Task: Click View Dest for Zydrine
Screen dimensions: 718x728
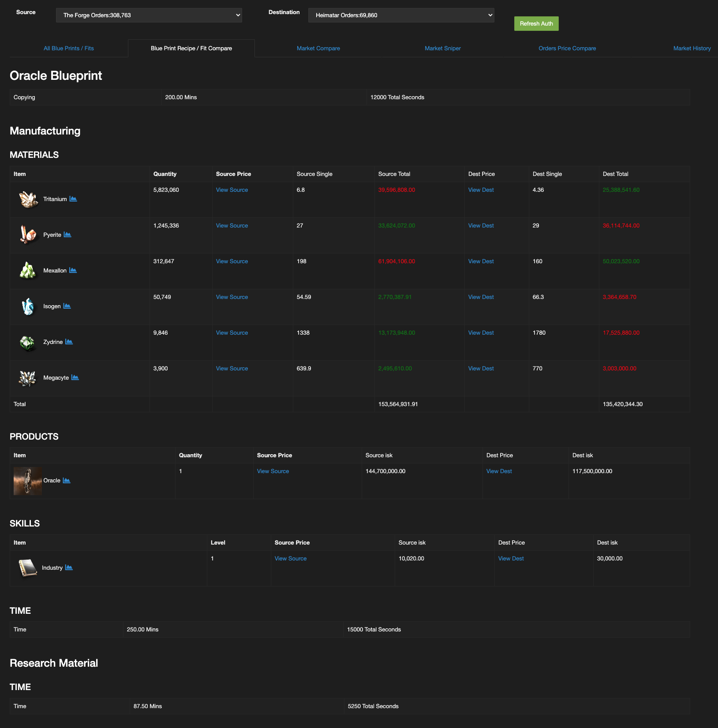Action: pyautogui.click(x=481, y=333)
